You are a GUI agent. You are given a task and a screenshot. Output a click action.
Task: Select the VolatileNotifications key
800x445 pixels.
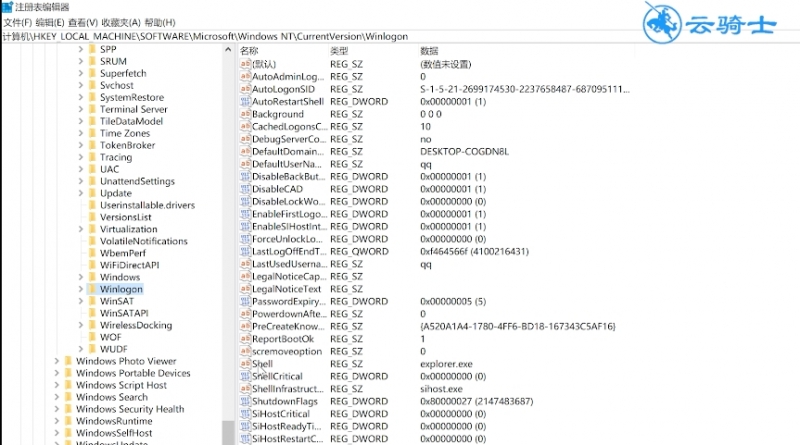point(144,241)
